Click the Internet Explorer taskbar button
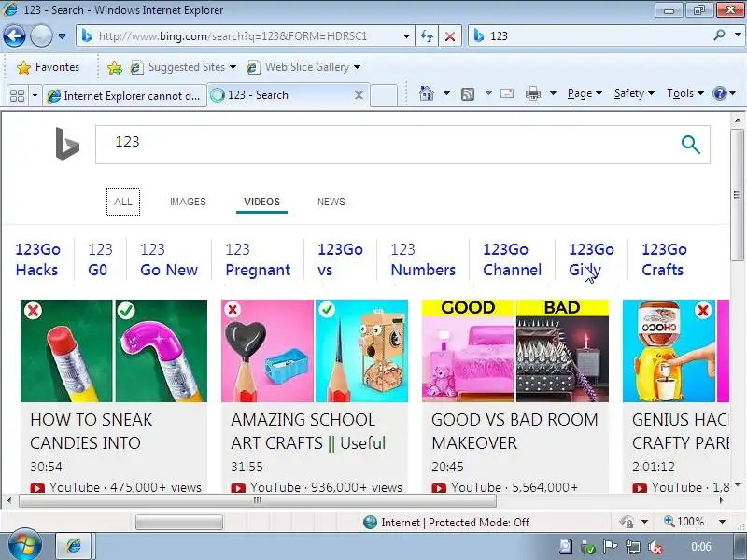The width and height of the screenshot is (747, 560). [75, 546]
